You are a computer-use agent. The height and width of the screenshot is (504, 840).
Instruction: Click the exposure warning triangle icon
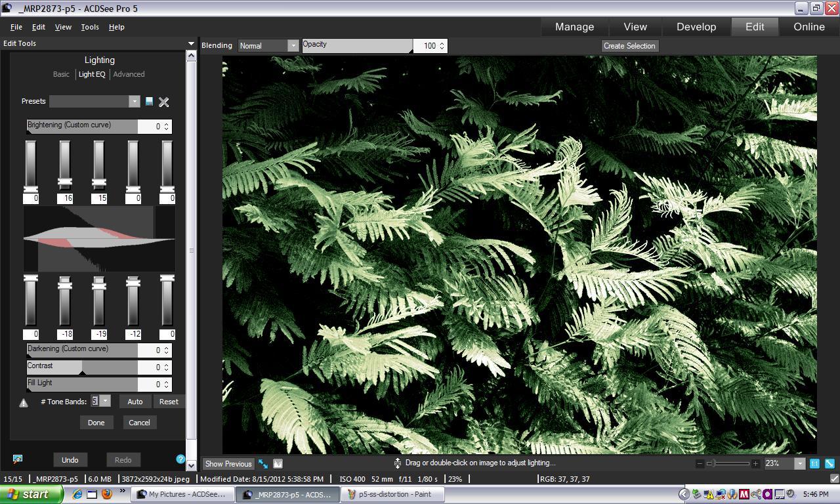click(x=24, y=403)
